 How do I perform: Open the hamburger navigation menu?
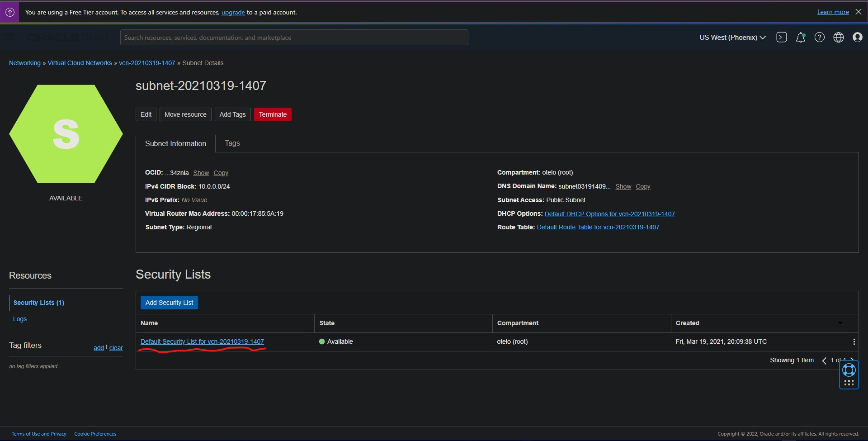9,38
